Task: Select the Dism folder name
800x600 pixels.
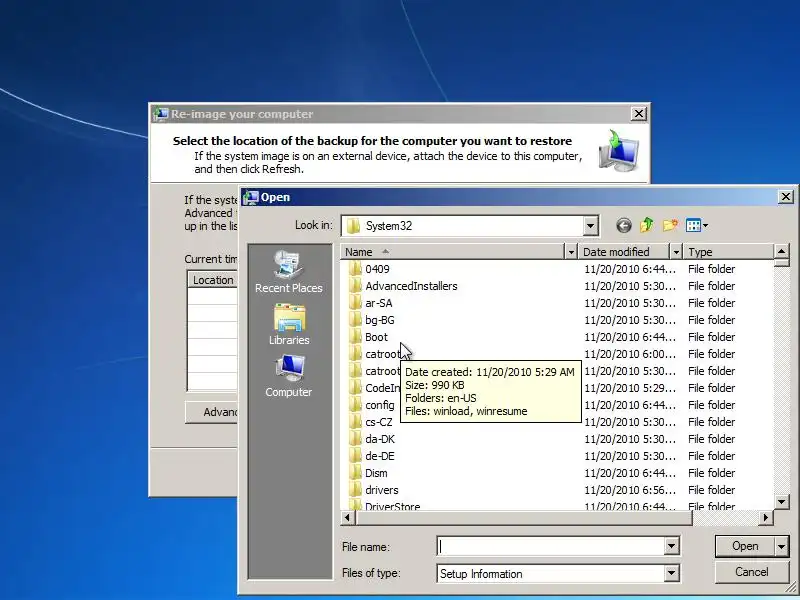Action: [376, 473]
